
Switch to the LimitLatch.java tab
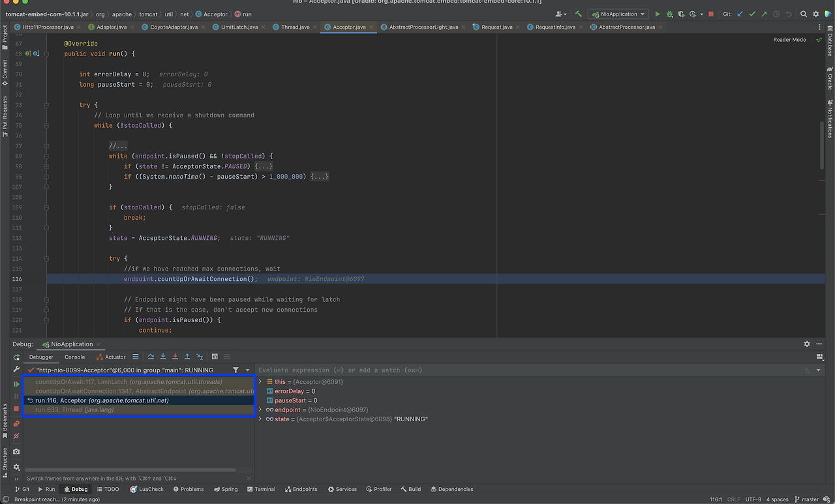pyautogui.click(x=239, y=27)
